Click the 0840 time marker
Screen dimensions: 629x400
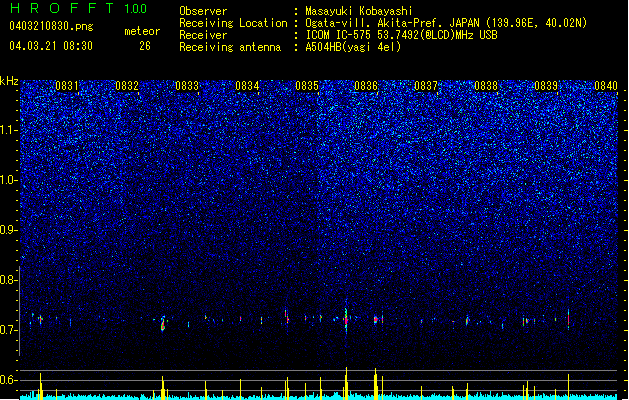[606, 86]
